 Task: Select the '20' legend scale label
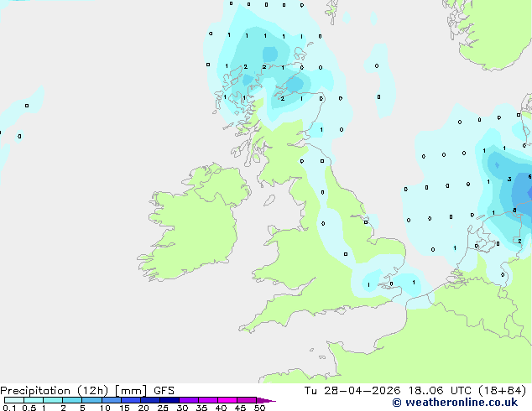pyautogui.click(x=143, y=408)
